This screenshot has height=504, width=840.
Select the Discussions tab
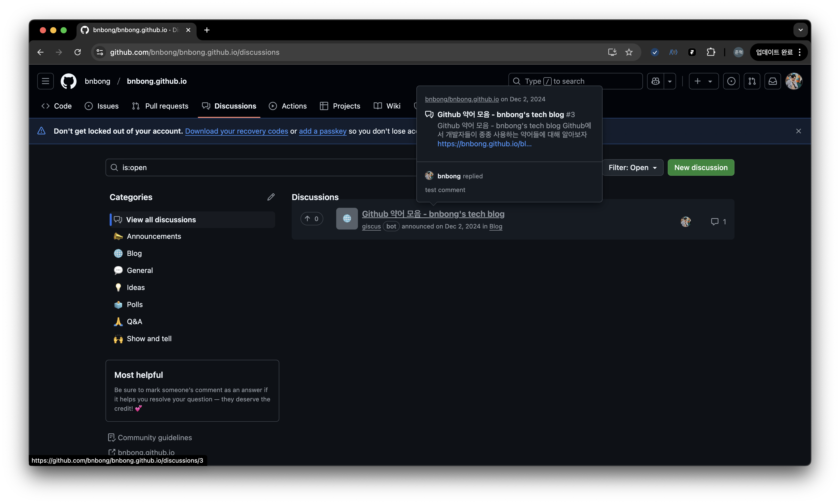(229, 106)
